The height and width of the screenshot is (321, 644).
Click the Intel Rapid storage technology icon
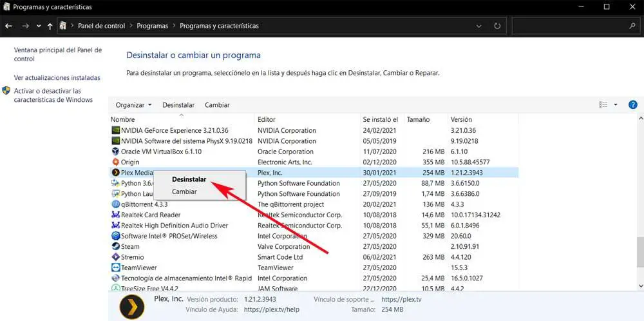[x=115, y=278]
